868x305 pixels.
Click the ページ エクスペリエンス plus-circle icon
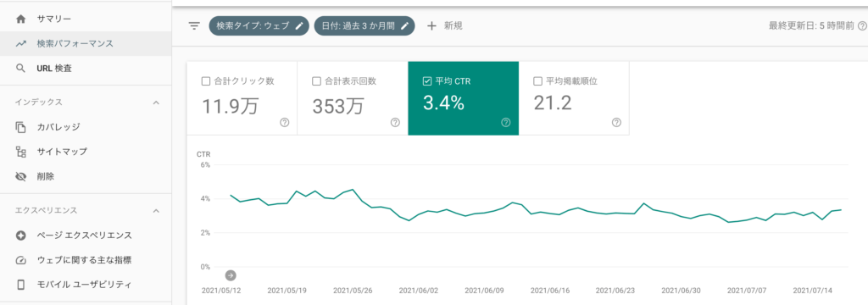[x=21, y=236]
